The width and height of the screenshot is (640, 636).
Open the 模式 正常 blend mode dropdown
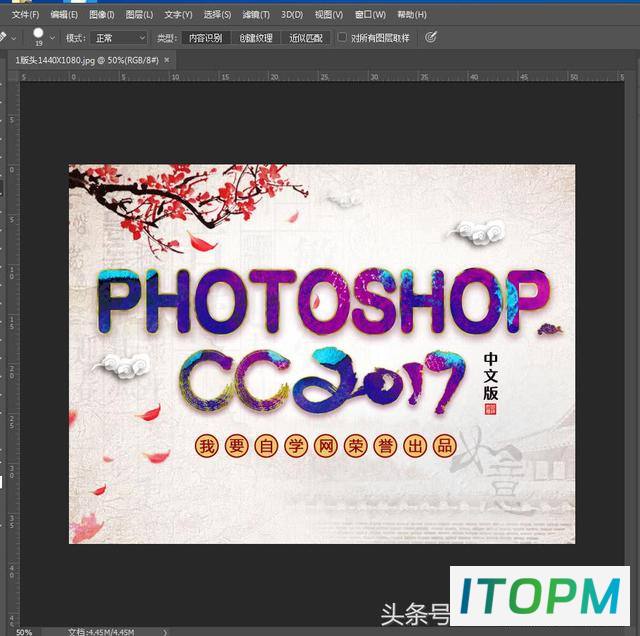point(119,38)
